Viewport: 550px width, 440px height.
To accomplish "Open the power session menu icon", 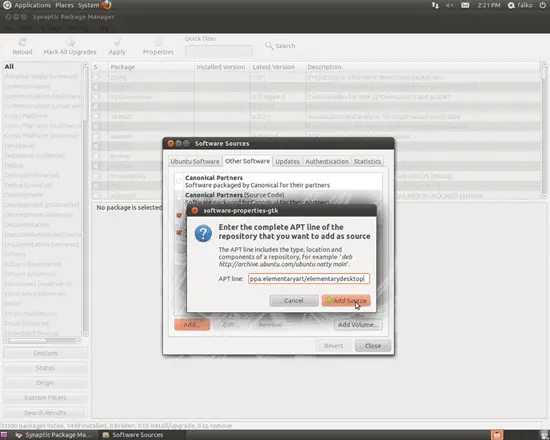I will pos(543,5).
